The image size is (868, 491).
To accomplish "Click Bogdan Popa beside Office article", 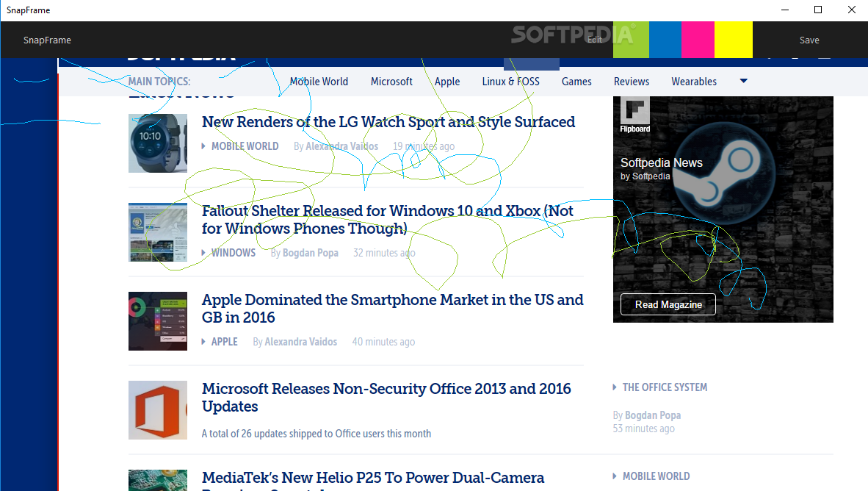I will (653, 415).
